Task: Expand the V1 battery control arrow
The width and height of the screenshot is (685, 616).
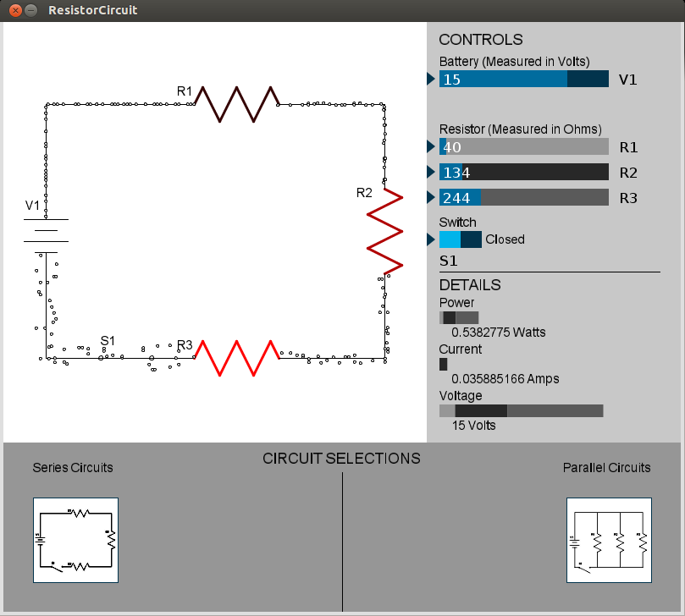Action: click(431, 79)
